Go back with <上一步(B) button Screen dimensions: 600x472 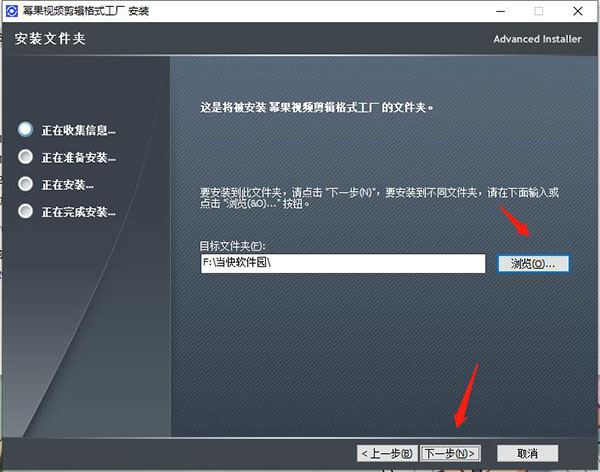coord(387,454)
